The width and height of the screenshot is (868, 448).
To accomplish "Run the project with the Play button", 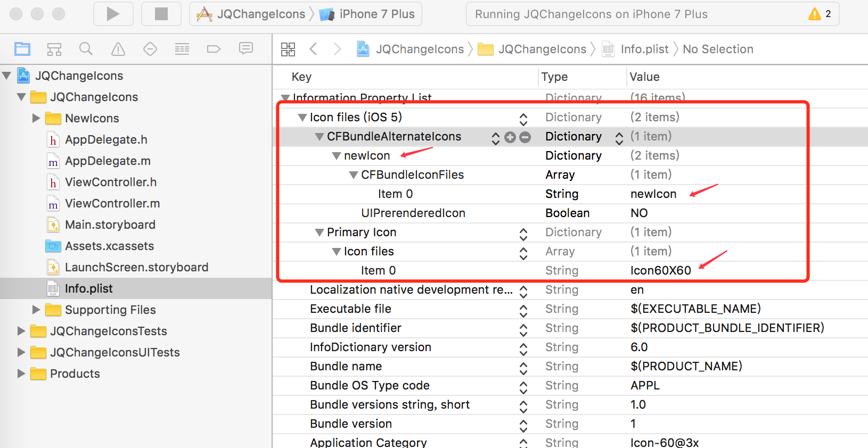I will click(x=113, y=14).
